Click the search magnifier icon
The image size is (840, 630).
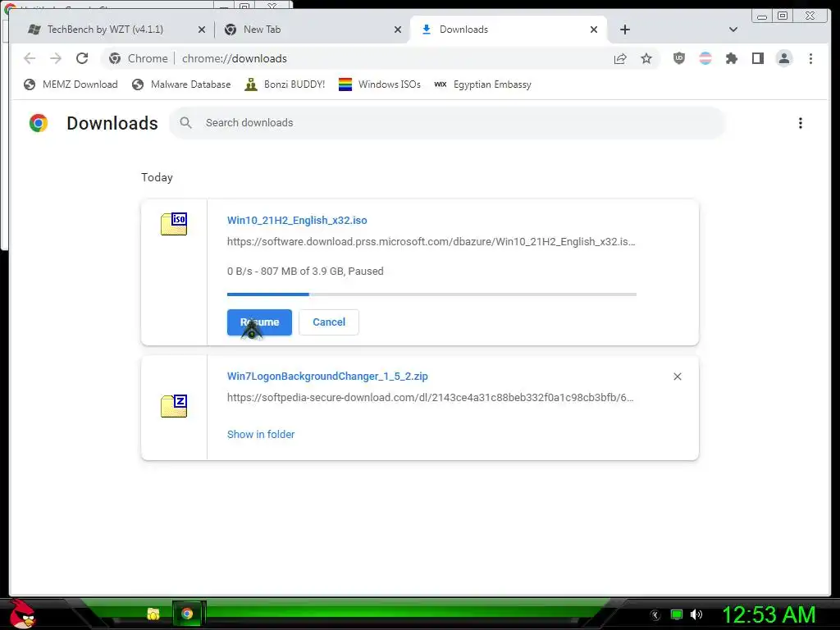click(186, 123)
